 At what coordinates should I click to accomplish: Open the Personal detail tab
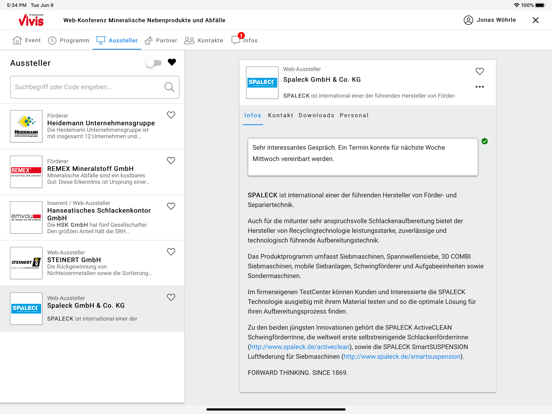point(354,115)
